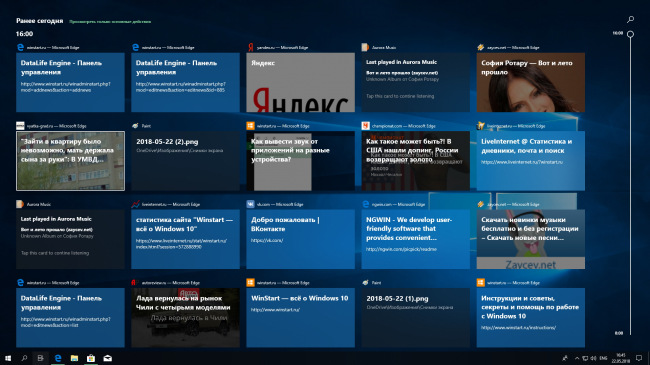
Task: Click the winstart icon above 'WinStart — всё о Windows 10'
Action: click(x=250, y=282)
